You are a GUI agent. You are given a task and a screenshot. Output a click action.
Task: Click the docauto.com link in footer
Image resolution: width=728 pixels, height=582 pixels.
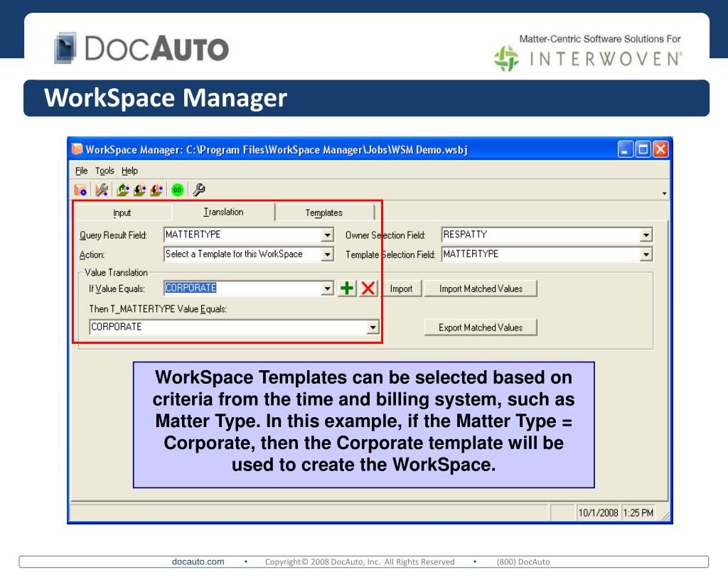click(198, 561)
